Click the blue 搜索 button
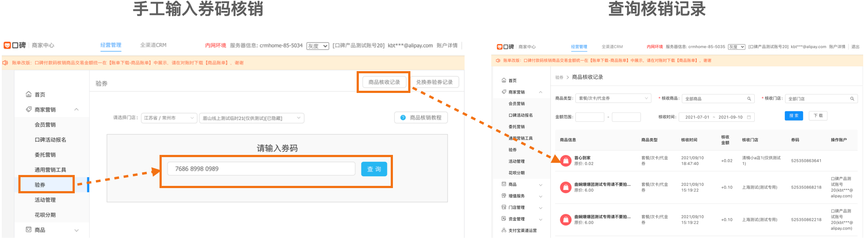Viewport: 868px width, 240px height. (794, 116)
